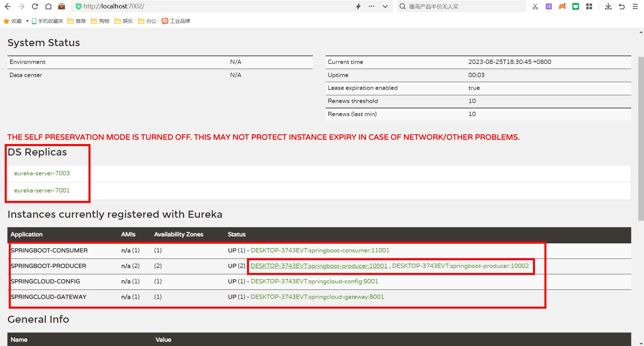This screenshot has height=346, width=644.
Task: Click the System Status heading
Action: point(44,43)
